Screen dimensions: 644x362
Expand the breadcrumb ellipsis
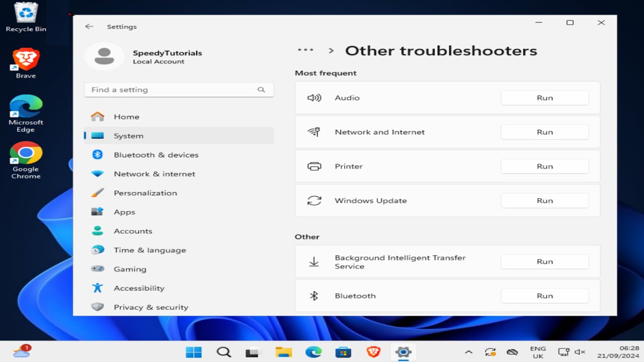pyautogui.click(x=305, y=50)
